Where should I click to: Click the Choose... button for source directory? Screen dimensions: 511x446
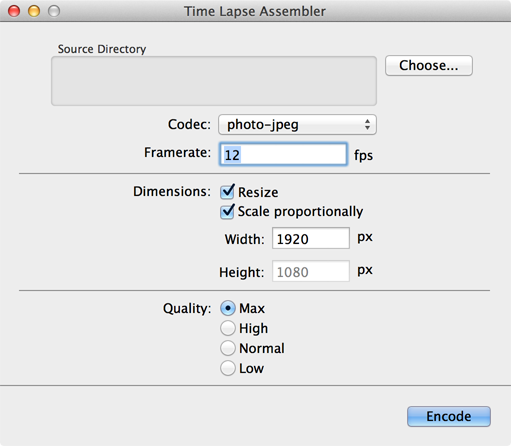tap(429, 66)
